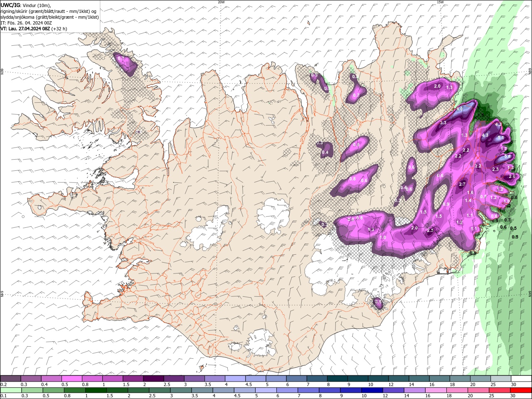Click the 'UWC/IG' title text

pos(10,5)
